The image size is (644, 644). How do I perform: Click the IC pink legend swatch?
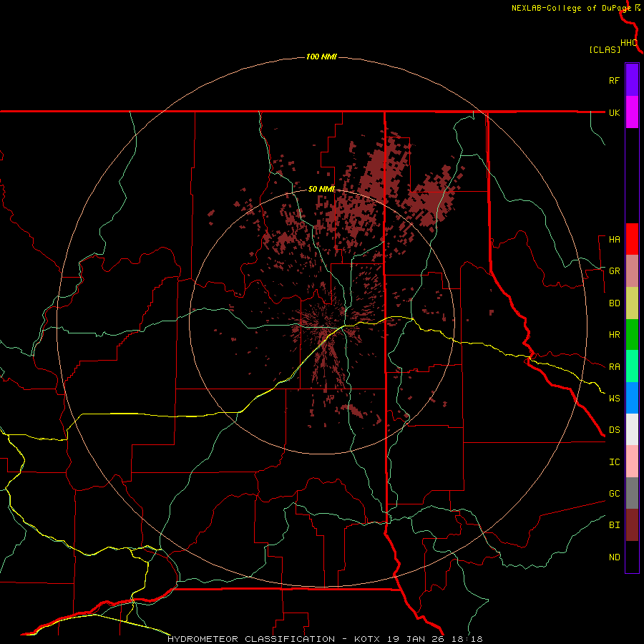coord(632,462)
